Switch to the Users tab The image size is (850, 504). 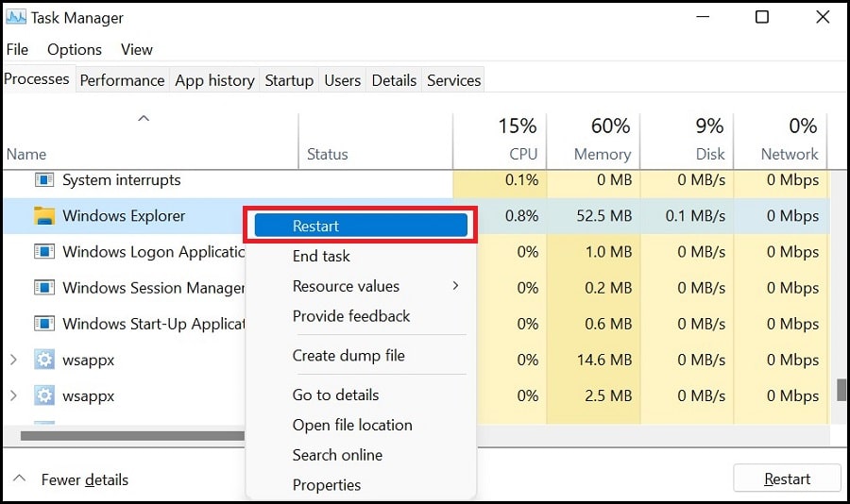(x=342, y=80)
